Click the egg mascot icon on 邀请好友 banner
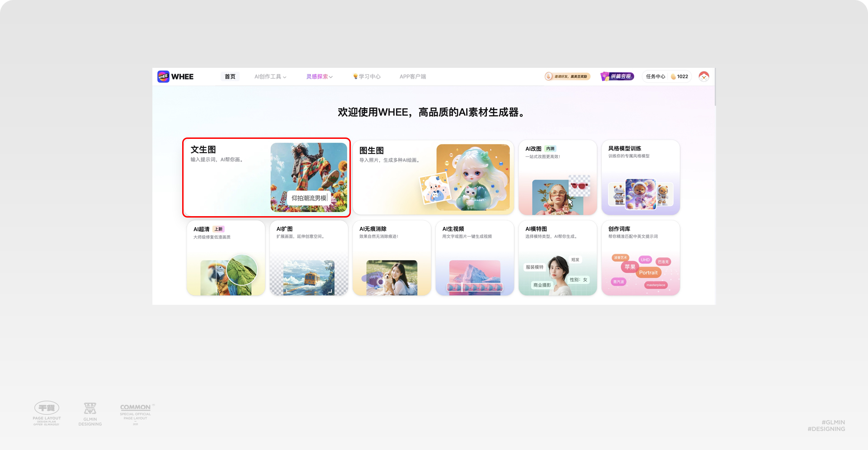The image size is (868, 450). tap(549, 76)
